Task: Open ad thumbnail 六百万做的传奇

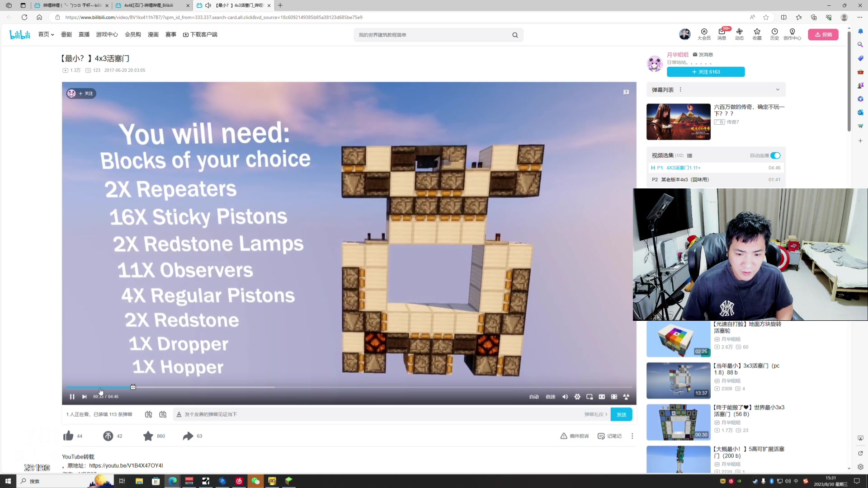Action: coord(678,122)
